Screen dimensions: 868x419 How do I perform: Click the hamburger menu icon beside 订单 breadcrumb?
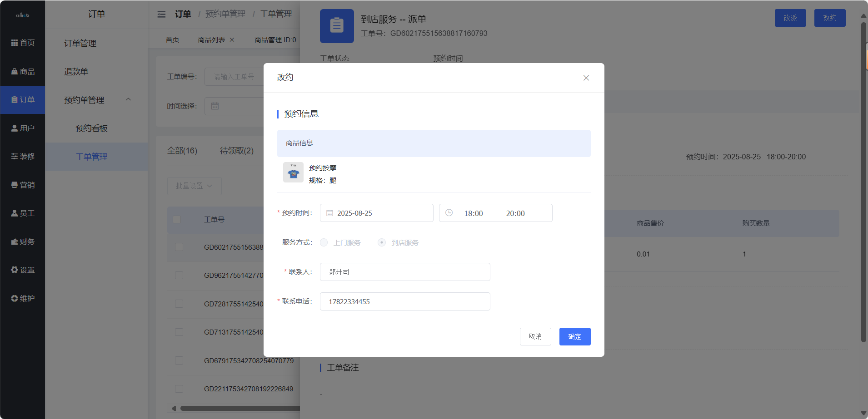point(162,14)
